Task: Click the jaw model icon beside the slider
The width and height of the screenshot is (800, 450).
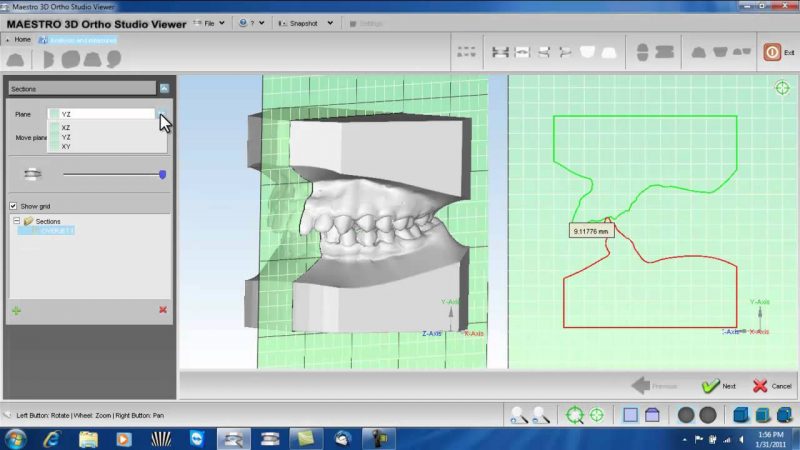Action: point(32,174)
